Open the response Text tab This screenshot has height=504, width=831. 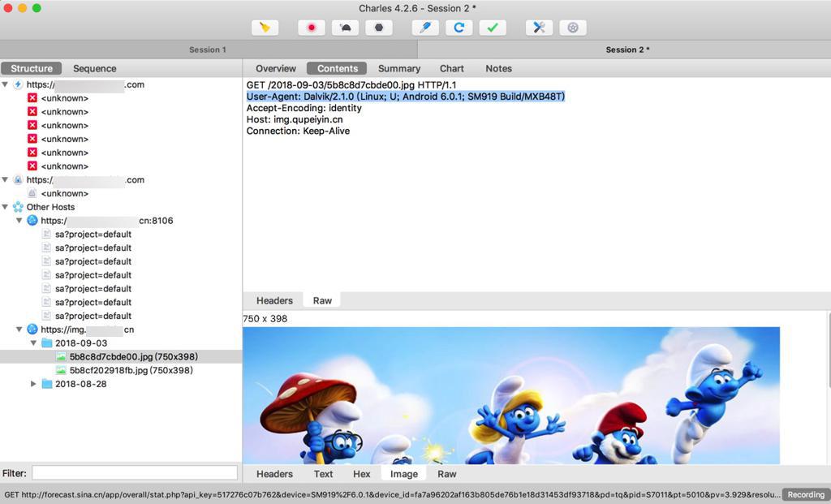(x=323, y=474)
